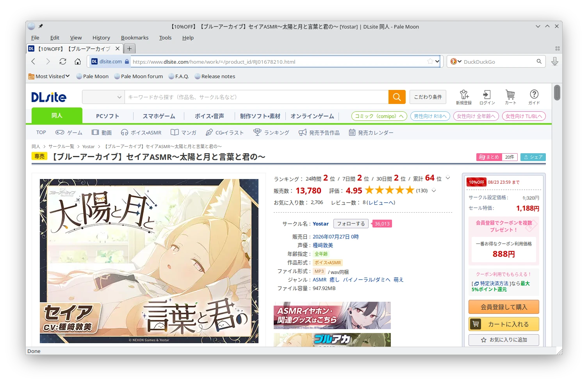The height and width of the screenshot is (385, 588).
Task: Open the Tools menu
Action: coord(165,38)
